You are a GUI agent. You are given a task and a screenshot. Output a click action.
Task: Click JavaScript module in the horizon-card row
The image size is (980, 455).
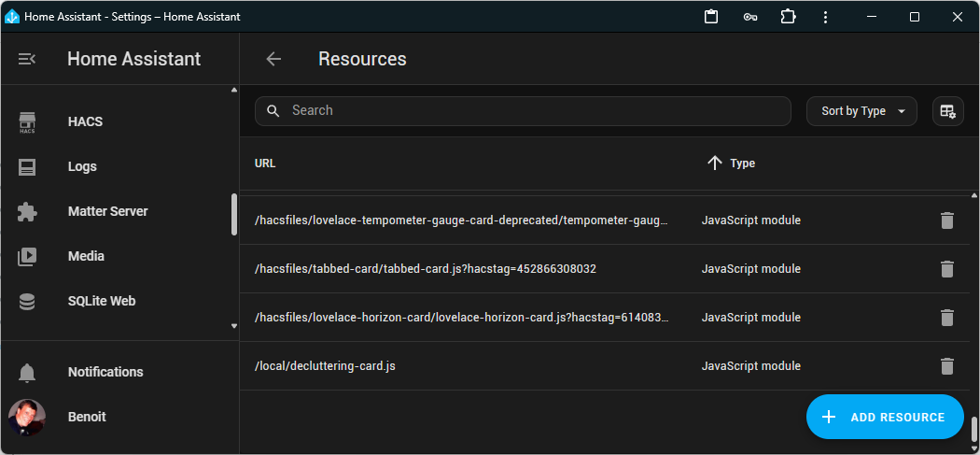pyautogui.click(x=750, y=318)
